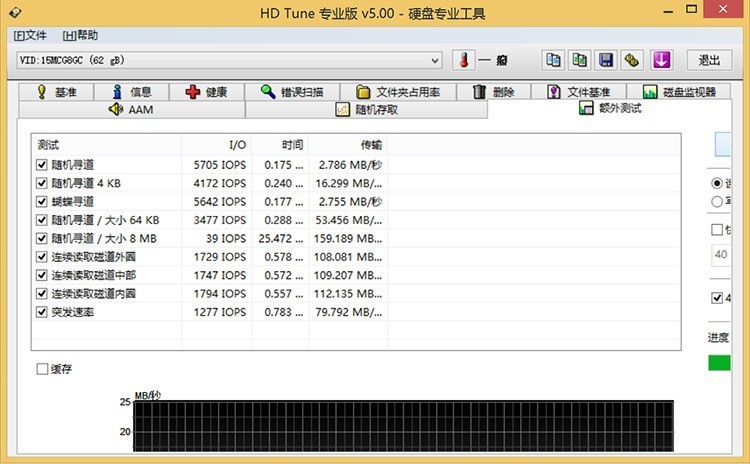The height and width of the screenshot is (464, 750).
Task: Toggle 随机寻道 / 大小 8 MB checkbox
Action: (42, 238)
